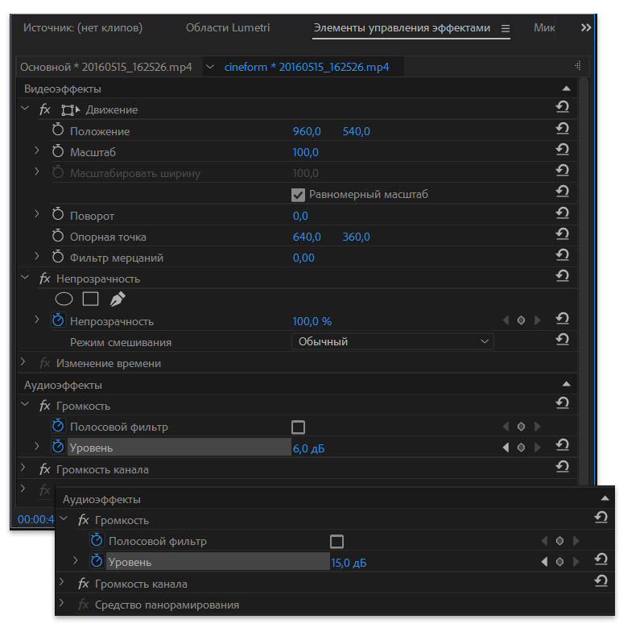Reset the Равномерный масштаб row
Image resolution: width=644 pixels, height=644 pixels.
point(562,191)
